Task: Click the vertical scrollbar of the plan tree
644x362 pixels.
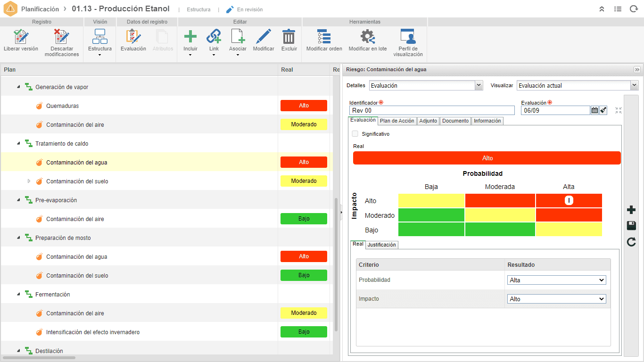Action: coord(336,264)
